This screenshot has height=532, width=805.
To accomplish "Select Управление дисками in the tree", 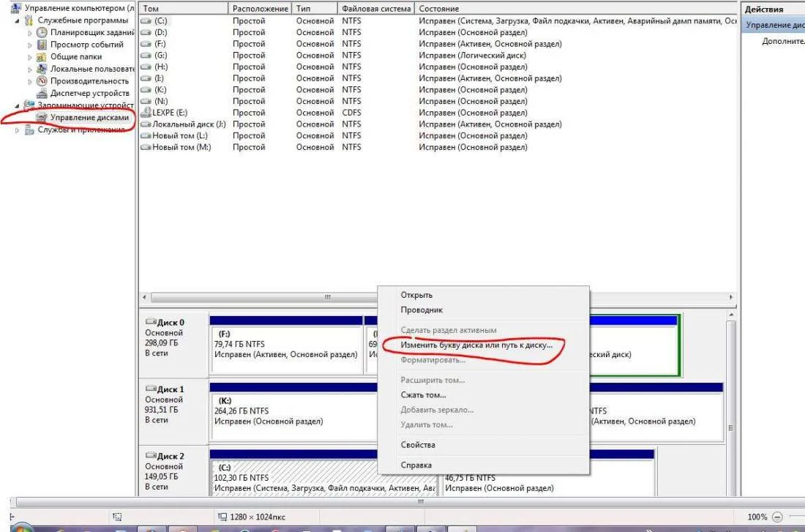I will point(89,118).
